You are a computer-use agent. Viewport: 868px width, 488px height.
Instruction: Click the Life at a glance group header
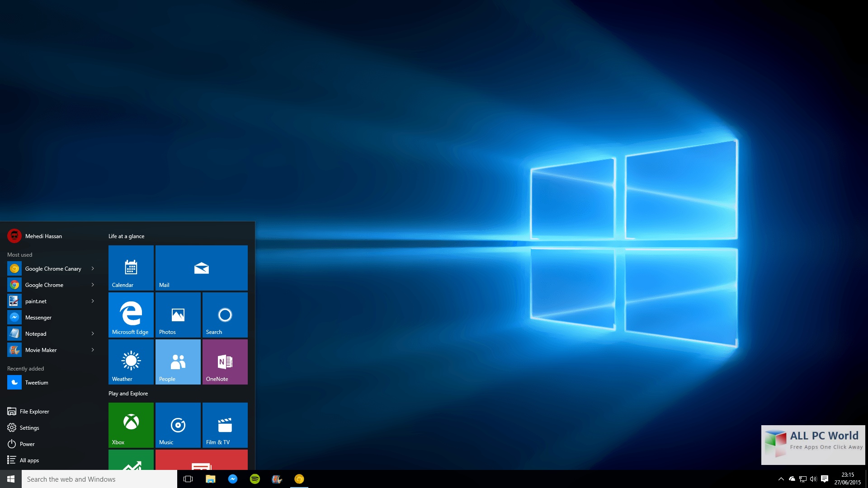click(127, 236)
